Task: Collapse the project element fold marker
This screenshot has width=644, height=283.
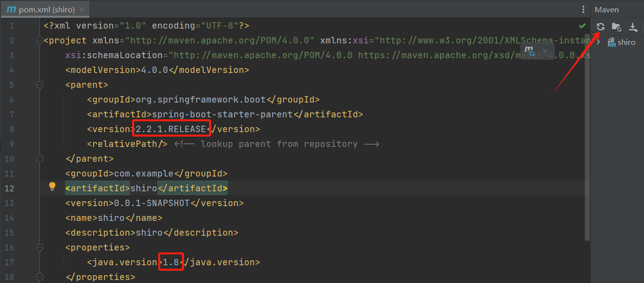Action: (x=39, y=40)
